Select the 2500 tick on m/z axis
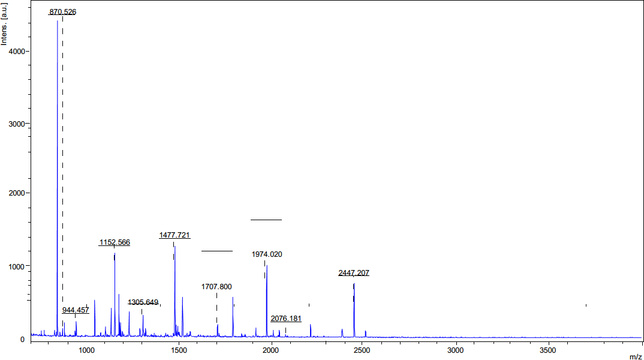The width and height of the screenshot is (644, 360). click(x=364, y=349)
